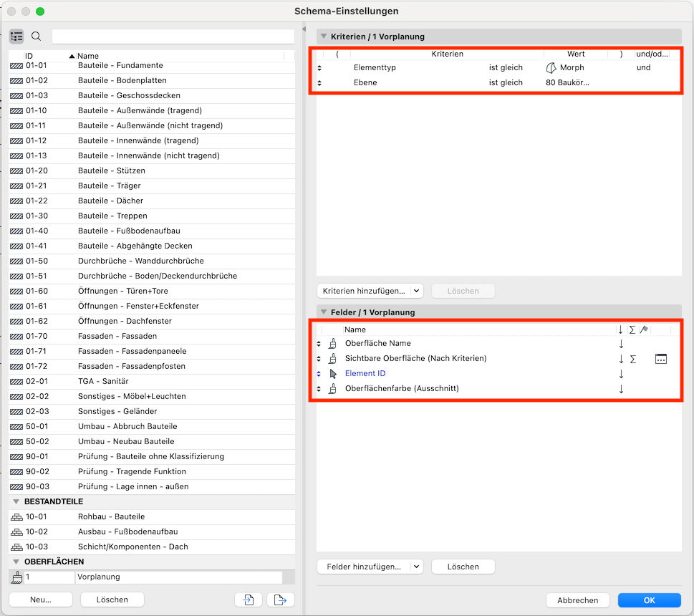Click the import schema icon button
The height and width of the screenshot is (616, 694).
click(x=249, y=600)
